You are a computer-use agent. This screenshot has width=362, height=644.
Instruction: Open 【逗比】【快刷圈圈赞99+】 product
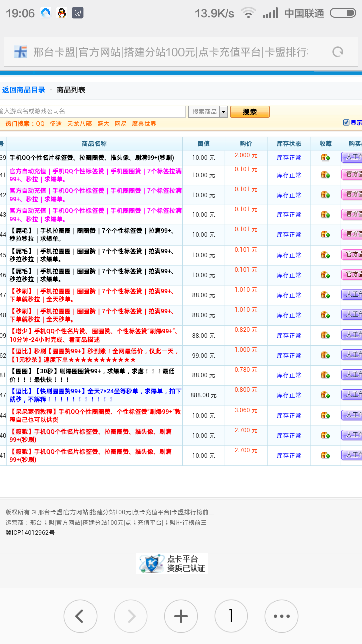click(x=96, y=395)
